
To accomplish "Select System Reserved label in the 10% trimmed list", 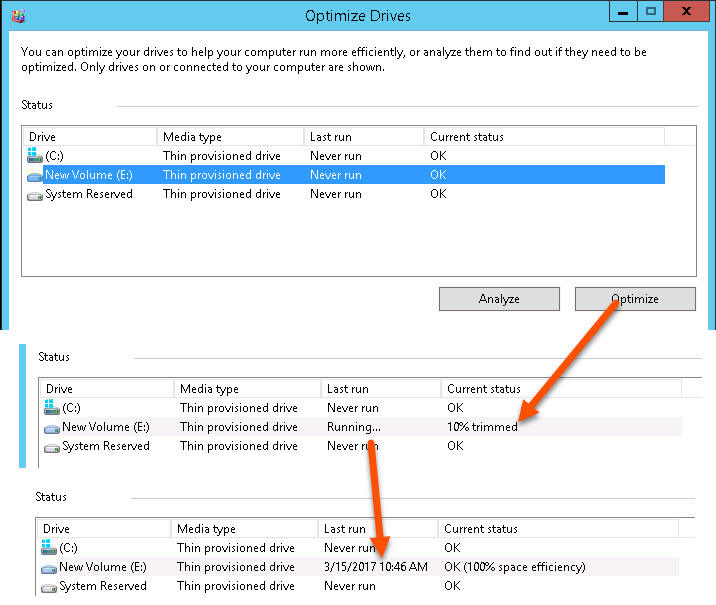I will (x=105, y=446).
